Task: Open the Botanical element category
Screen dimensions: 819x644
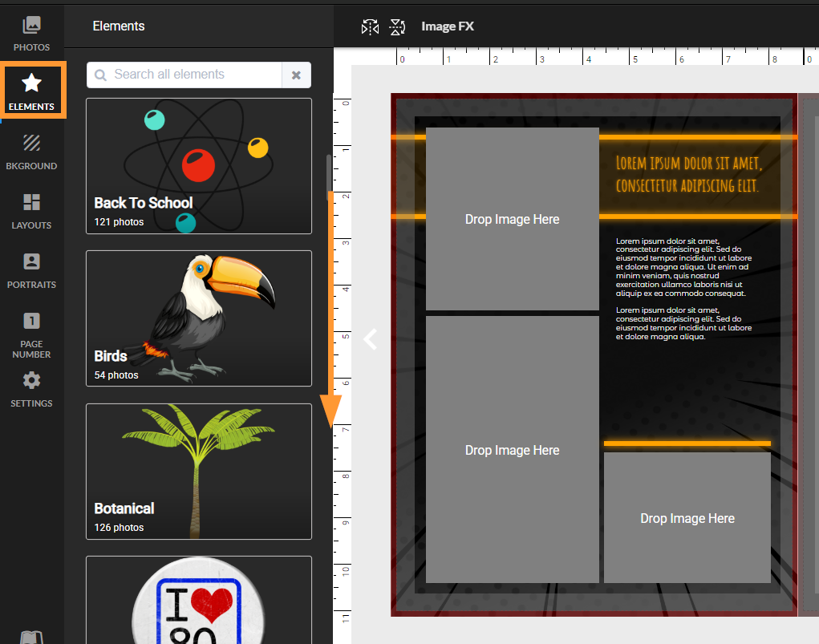Action: coord(198,471)
